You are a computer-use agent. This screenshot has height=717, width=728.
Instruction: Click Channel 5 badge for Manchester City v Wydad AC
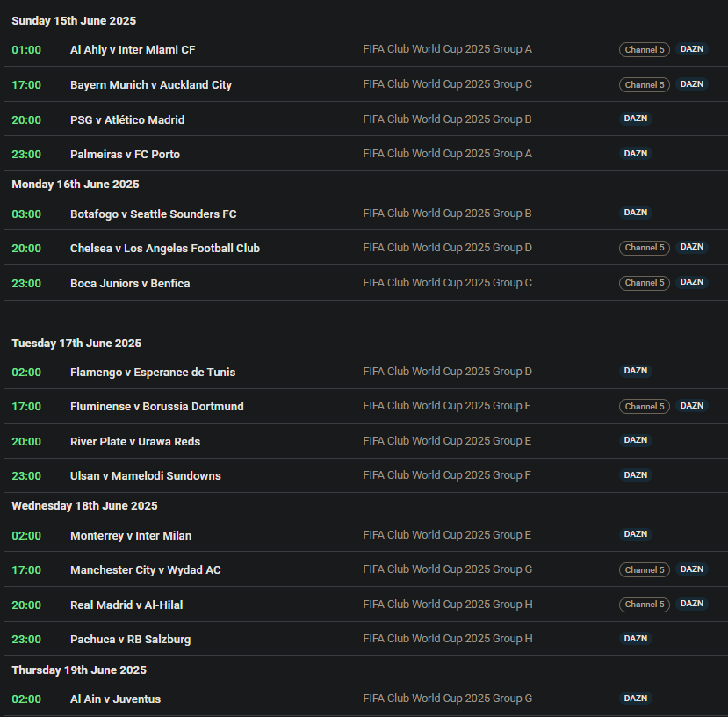[644, 569]
